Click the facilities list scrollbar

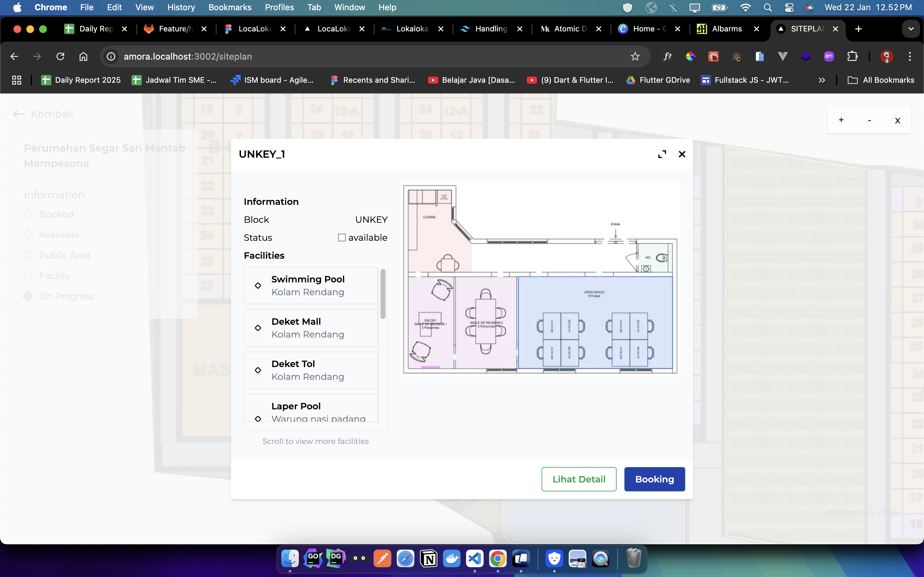pyautogui.click(x=383, y=294)
